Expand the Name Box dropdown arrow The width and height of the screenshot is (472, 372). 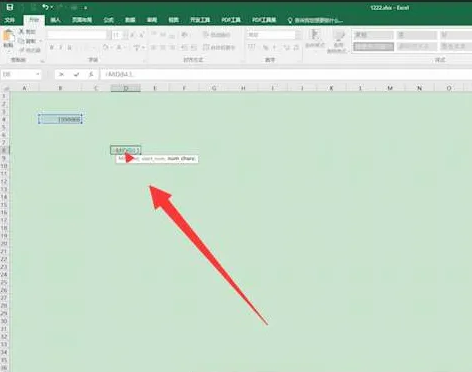[38, 74]
